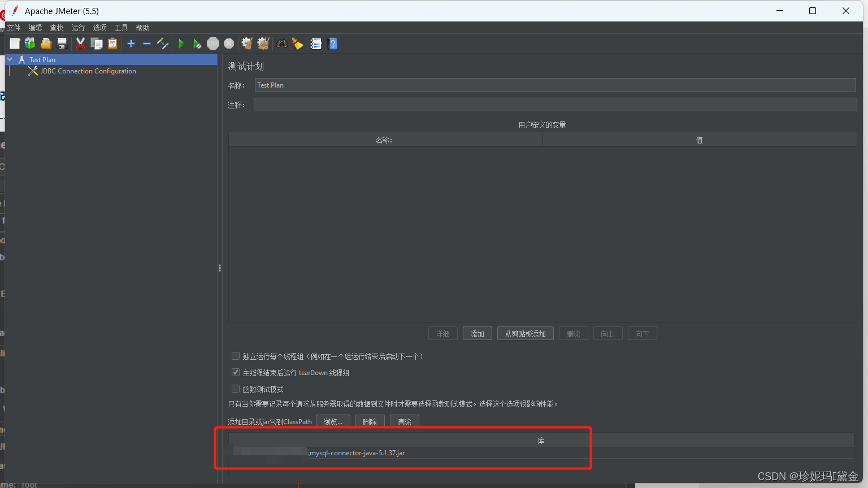Viewport: 868px width, 488px height.
Task: Click the 注释 comment input field
Action: (555, 104)
